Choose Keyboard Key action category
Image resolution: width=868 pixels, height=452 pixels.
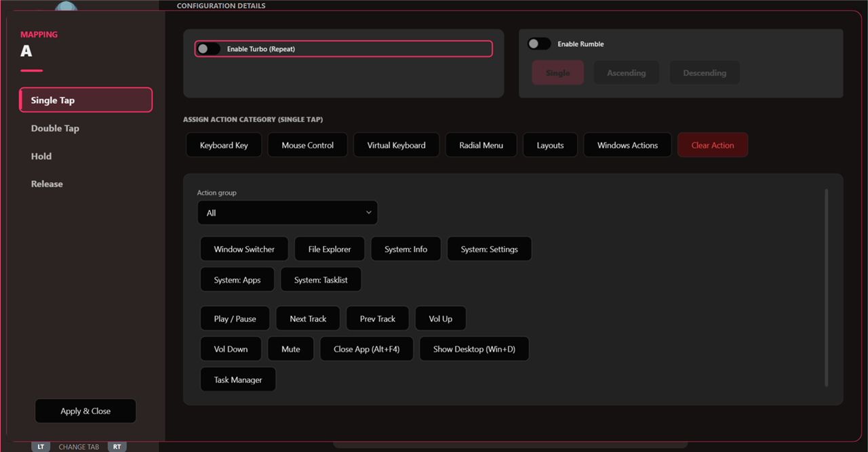tap(224, 145)
